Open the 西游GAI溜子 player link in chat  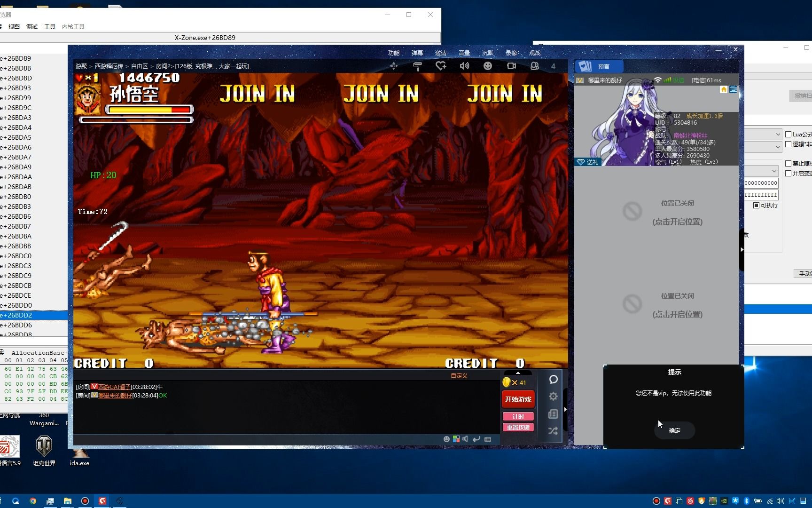point(115,387)
